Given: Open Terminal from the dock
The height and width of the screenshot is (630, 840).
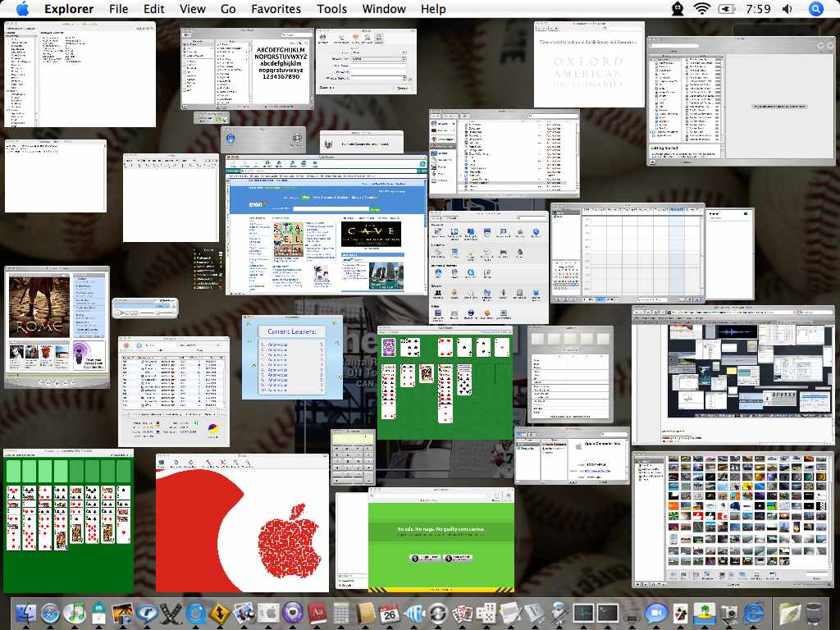Looking at the screenshot, I should click(608, 613).
